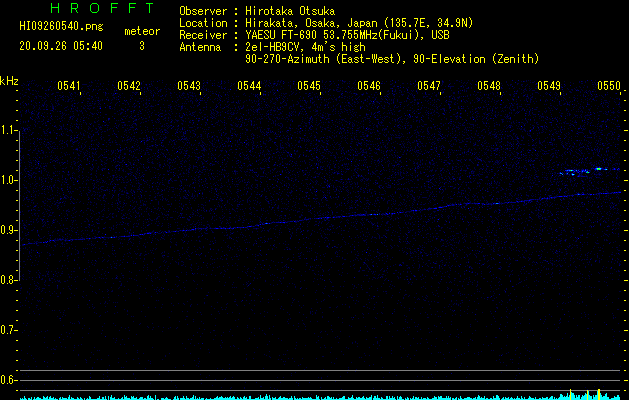Image resolution: width=629 pixels, height=400 pixels.
Task: Click the 0542 time marker
Action: pyautogui.click(x=129, y=86)
